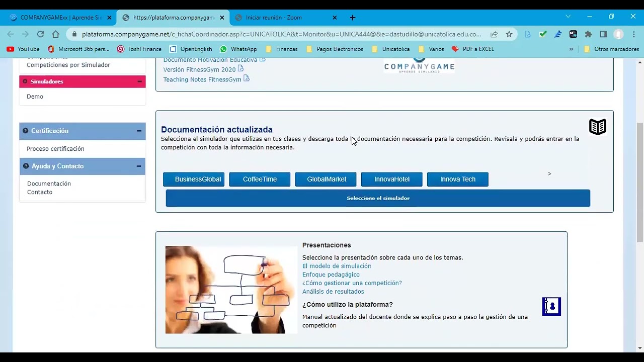
Task: Open Contacto in the sidebar
Action: tap(40, 192)
